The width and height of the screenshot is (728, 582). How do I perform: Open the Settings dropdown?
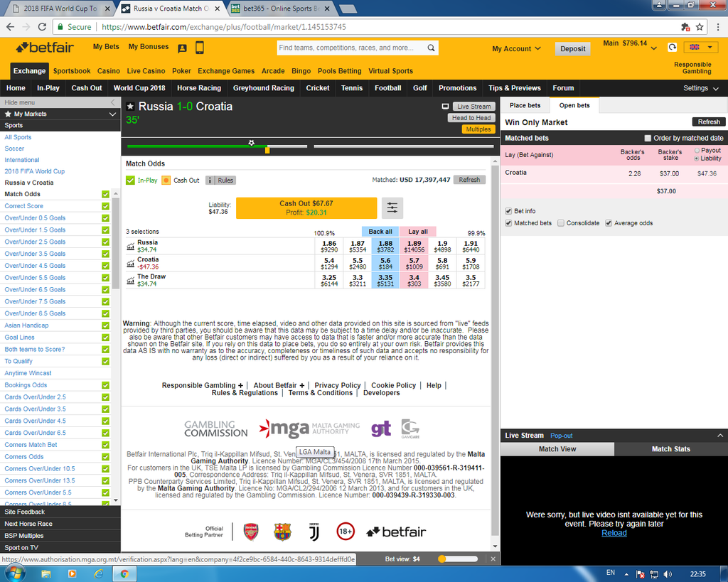point(700,88)
